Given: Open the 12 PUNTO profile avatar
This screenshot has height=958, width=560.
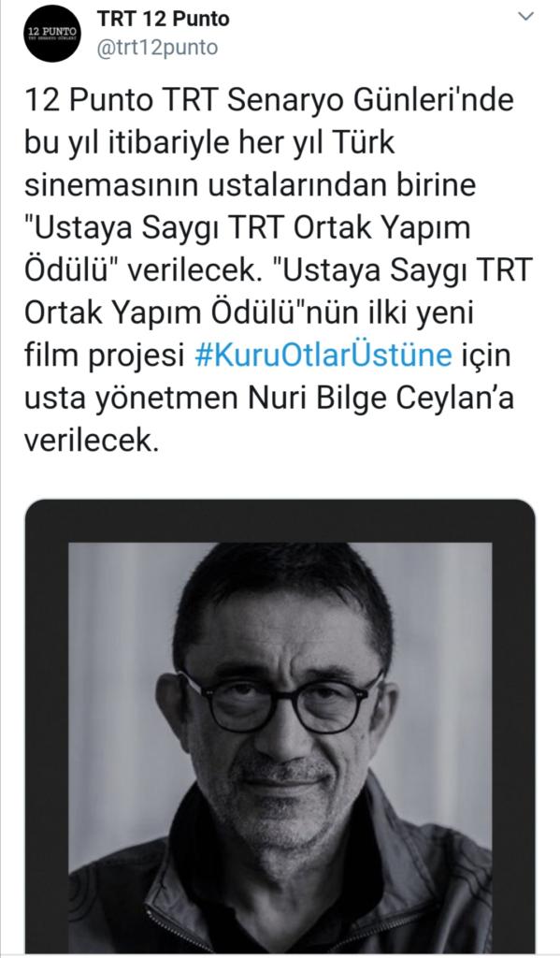Looking at the screenshot, I should click(52, 34).
